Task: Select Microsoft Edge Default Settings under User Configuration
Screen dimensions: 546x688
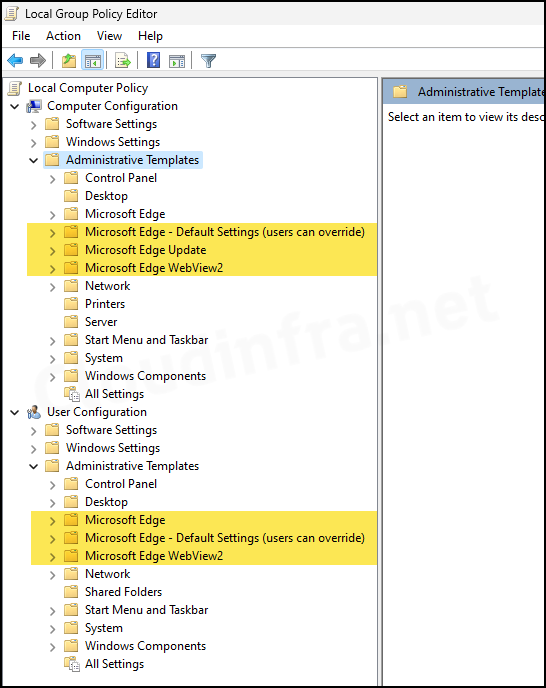Action: point(225,538)
